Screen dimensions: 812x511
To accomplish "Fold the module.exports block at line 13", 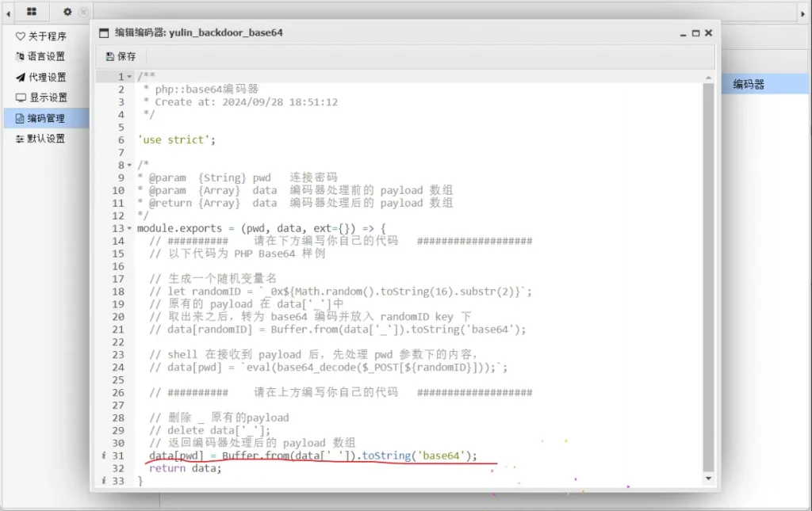I will click(130, 229).
